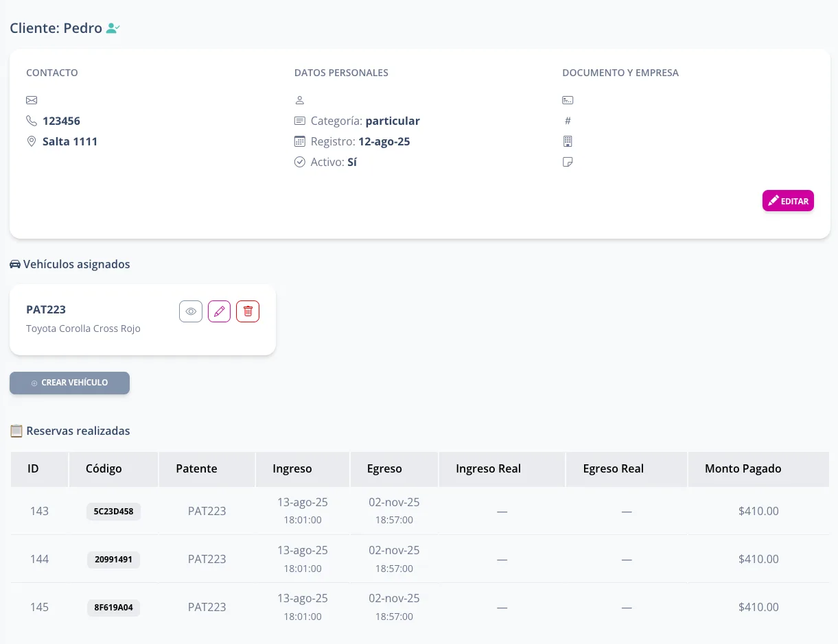Click the eye icon to view vehicle PAT223
Screen dimensions: 838x644
[191, 311]
